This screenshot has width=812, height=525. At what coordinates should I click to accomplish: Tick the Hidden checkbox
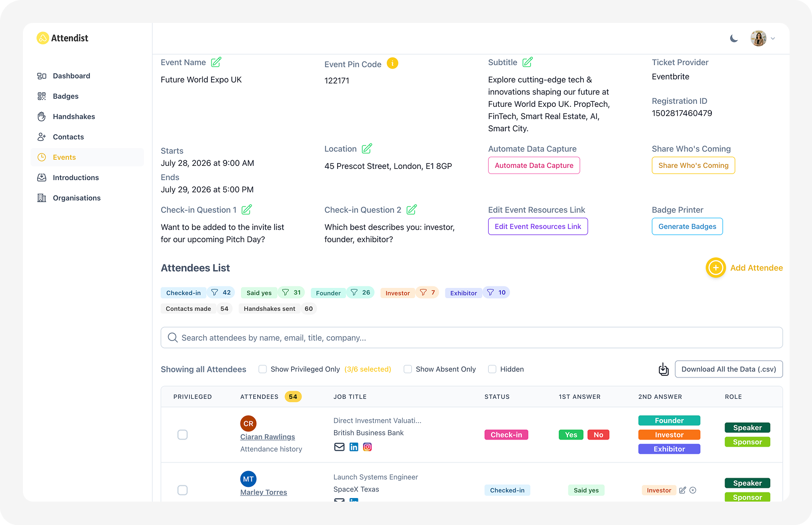pos(492,369)
